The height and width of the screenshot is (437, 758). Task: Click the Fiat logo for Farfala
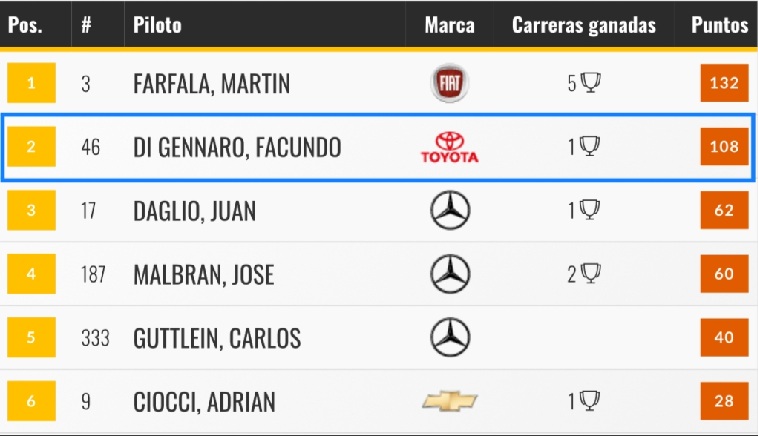pyautogui.click(x=450, y=83)
